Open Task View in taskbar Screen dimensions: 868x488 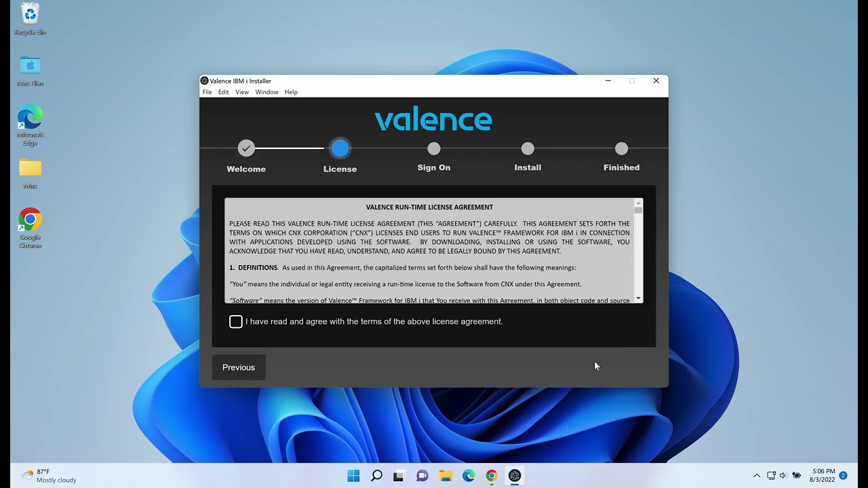click(x=399, y=476)
